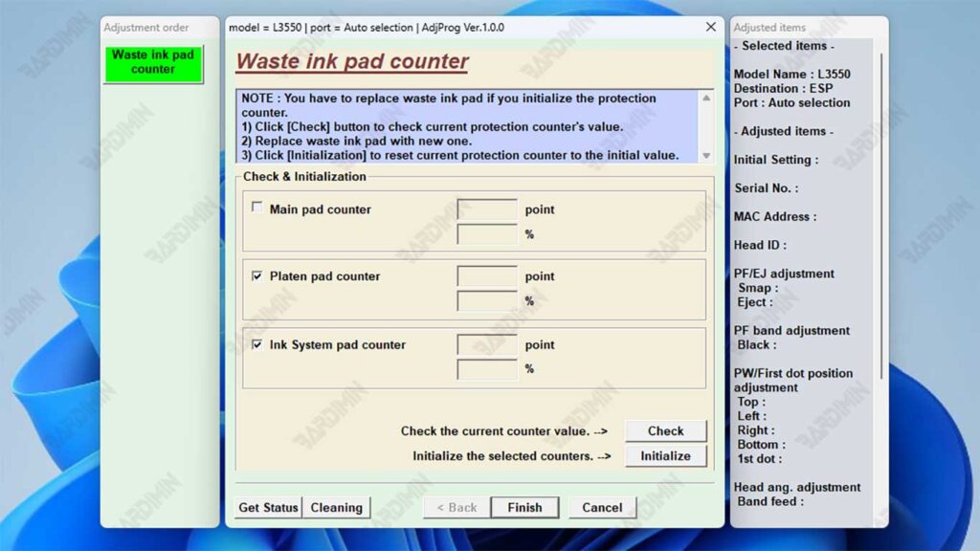Screen dimensions: 980x551
Task: Click 'Check the current counter value' label
Action: (x=503, y=431)
